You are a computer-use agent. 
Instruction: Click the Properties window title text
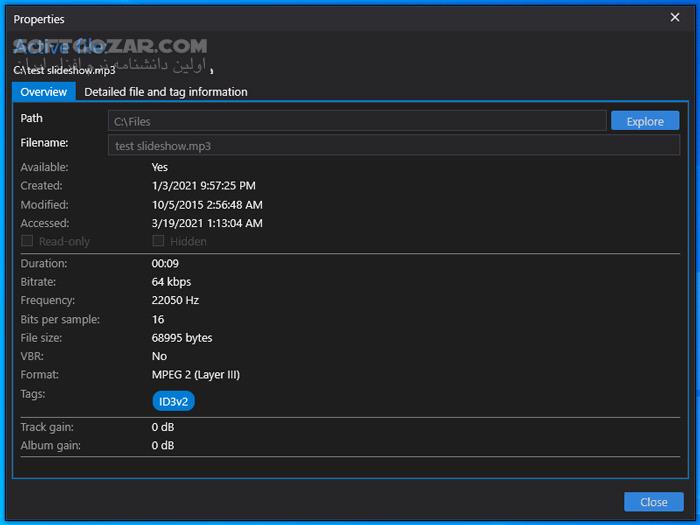click(x=39, y=19)
